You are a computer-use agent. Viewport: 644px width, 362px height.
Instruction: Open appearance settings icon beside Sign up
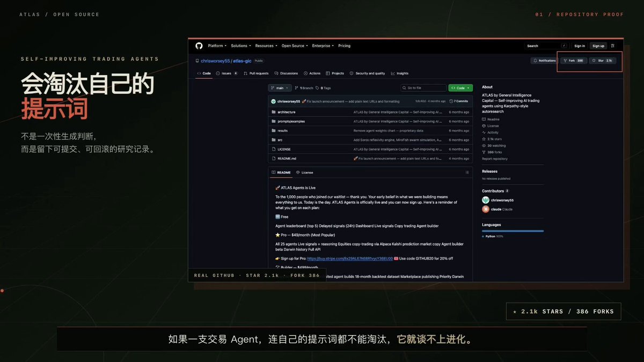pyautogui.click(x=613, y=46)
